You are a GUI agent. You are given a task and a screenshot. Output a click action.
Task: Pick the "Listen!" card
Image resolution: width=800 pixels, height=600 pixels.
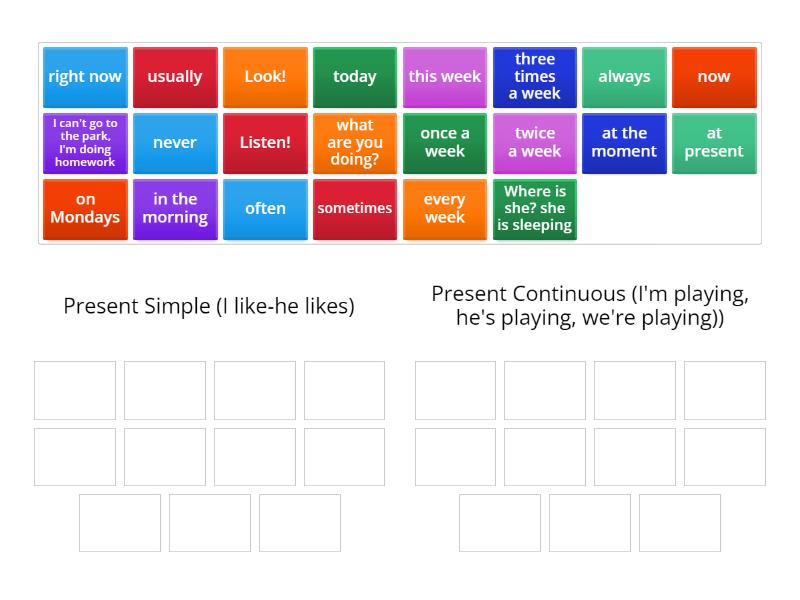265,143
